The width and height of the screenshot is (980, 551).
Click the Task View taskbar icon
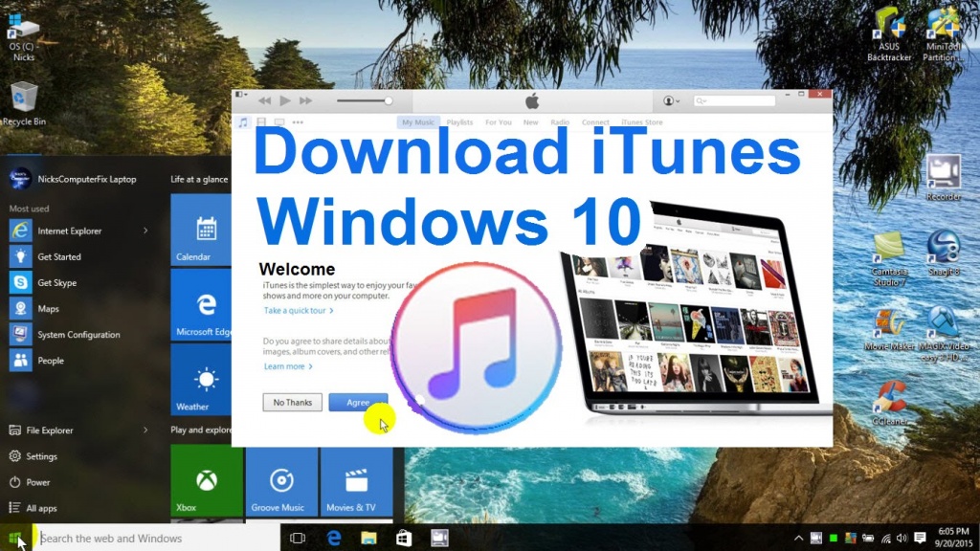298,539
